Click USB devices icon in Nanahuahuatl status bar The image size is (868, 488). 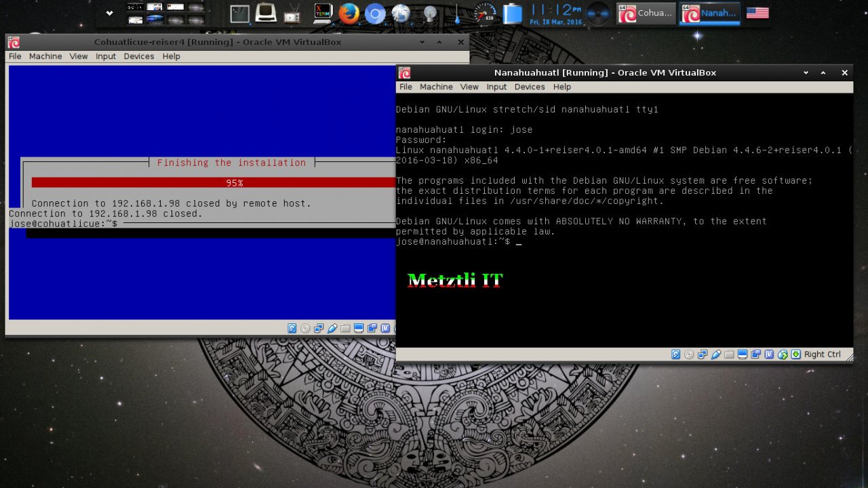tap(715, 354)
